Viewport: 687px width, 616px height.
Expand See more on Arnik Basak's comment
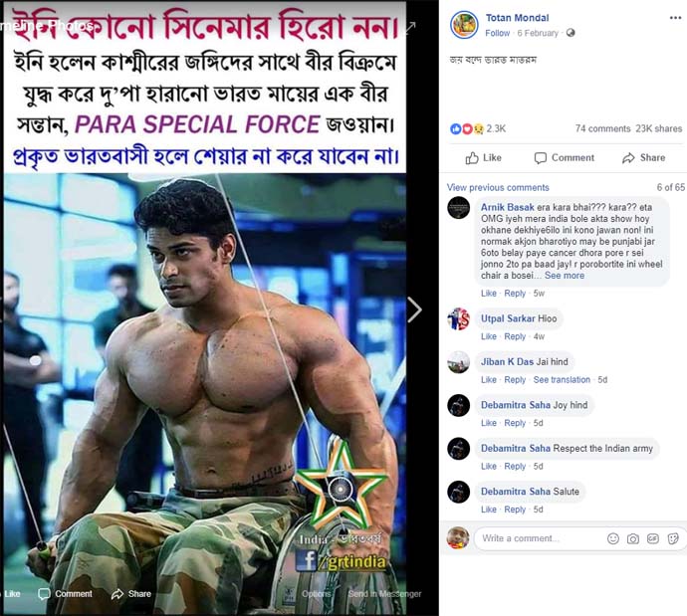565,276
